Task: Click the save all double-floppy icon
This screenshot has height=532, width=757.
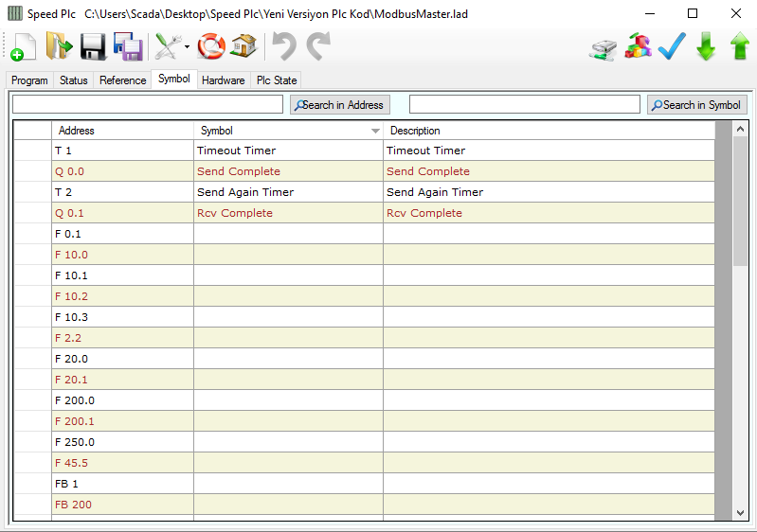Action: coord(128,46)
